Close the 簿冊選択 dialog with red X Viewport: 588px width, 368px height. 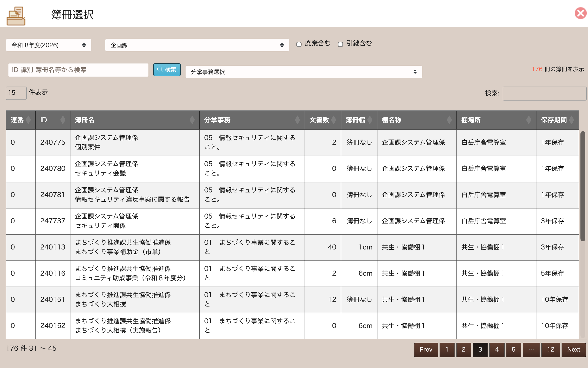click(580, 13)
